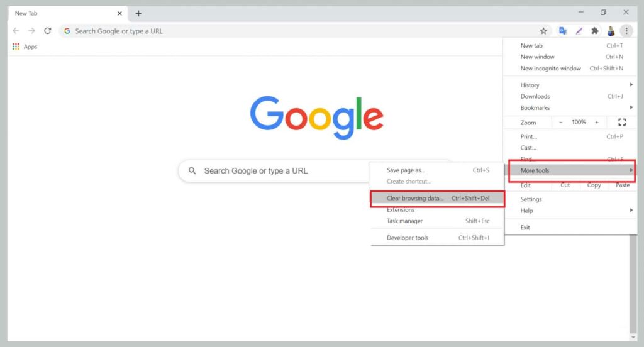Reload the page with refresh icon
The height and width of the screenshot is (347, 644).
click(48, 31)
